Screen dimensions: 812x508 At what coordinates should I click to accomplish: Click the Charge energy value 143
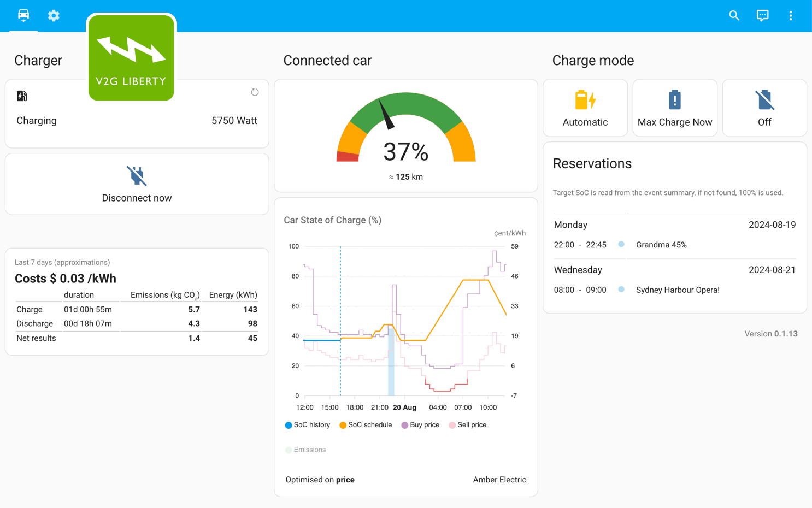click(x=250, y=309)
